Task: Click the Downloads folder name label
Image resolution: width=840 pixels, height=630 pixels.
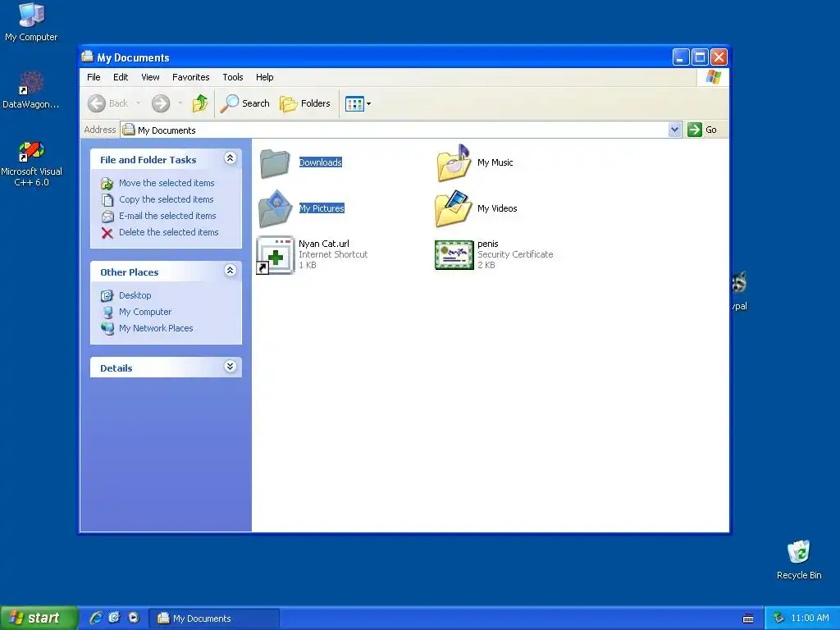Action: click(321, 162)
